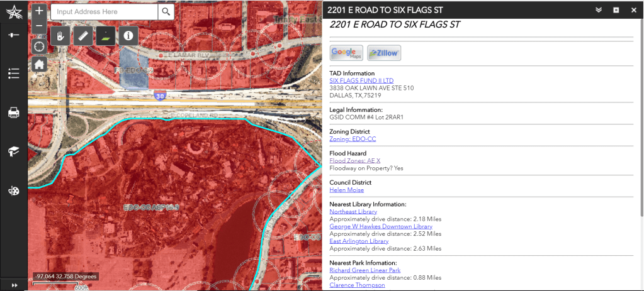This screenshot has height=291, width=644.
Task: Return to the default home extent
Action: (x=39, y=63)
